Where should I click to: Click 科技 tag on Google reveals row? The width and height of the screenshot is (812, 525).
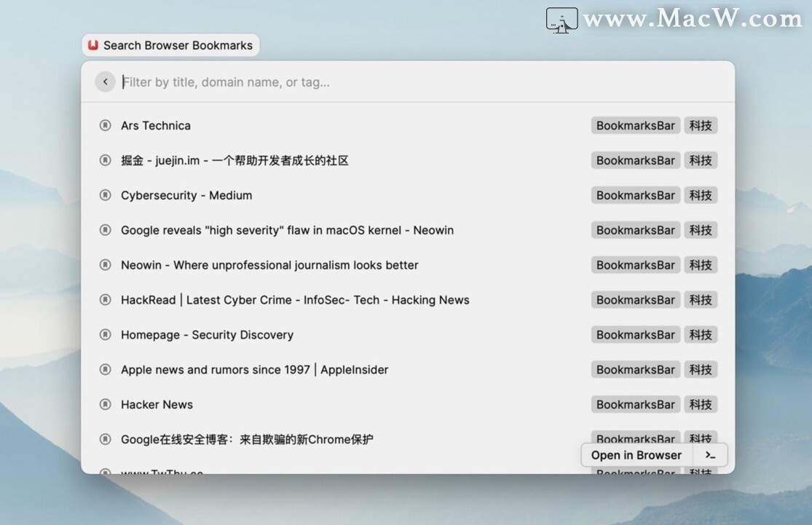click(701, 230)
